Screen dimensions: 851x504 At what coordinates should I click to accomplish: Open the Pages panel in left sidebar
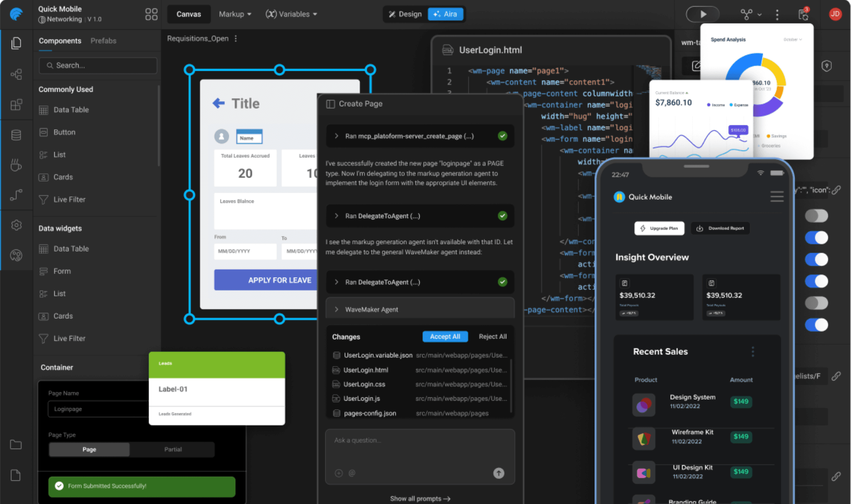[17, 43]
